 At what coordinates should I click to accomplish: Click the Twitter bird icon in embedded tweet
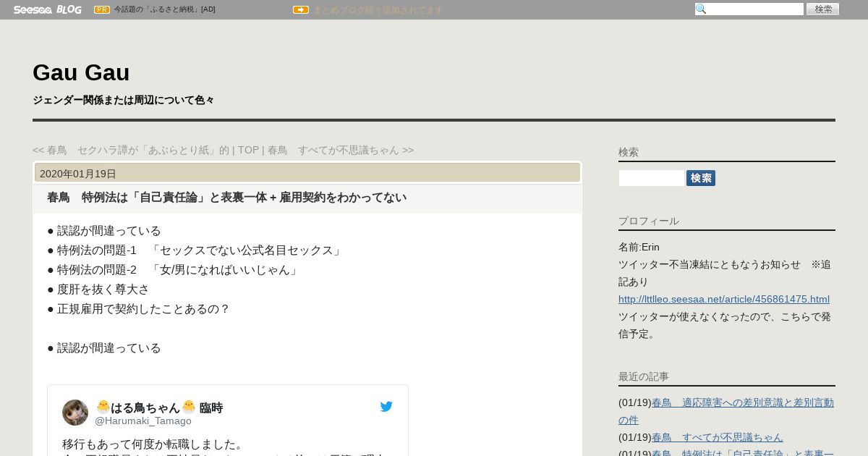coord(386,407)
